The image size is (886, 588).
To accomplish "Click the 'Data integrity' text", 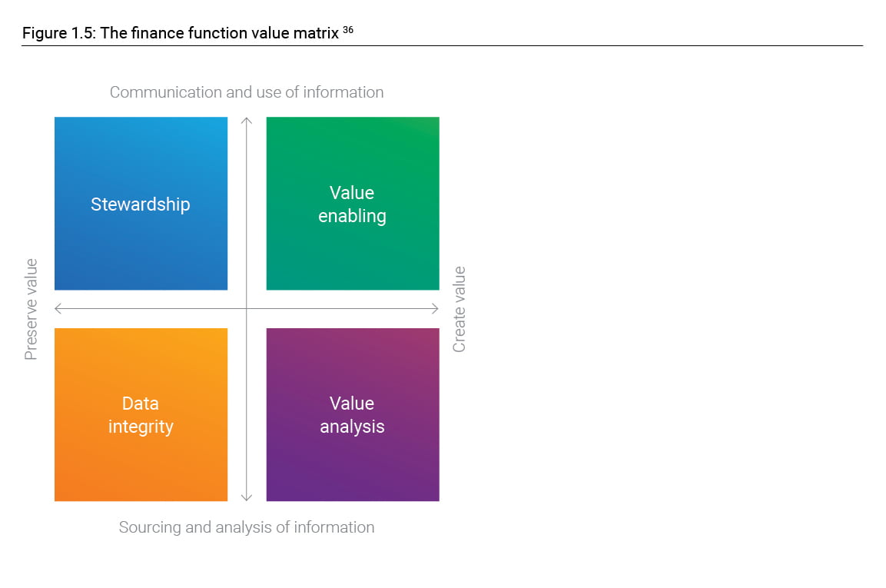I will 141,415.
